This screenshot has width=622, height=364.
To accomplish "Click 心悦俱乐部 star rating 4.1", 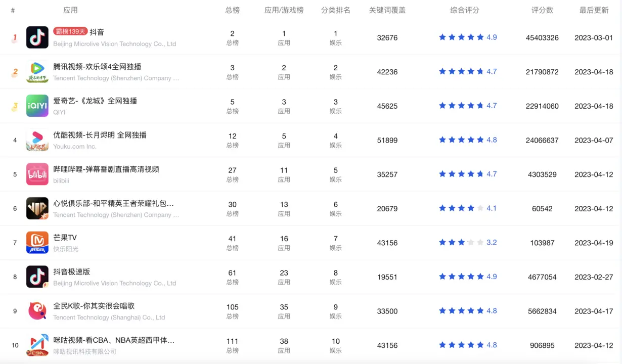I will point(468,208).
